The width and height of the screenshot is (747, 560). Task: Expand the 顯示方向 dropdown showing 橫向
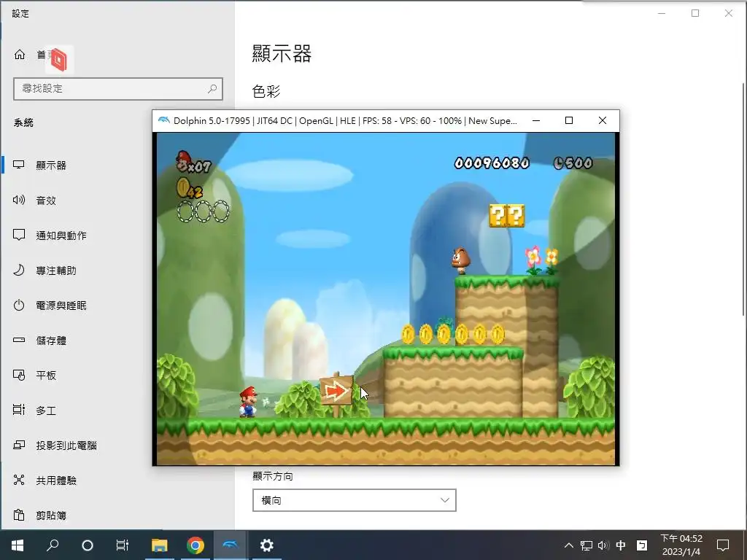(x=354, y=500)
